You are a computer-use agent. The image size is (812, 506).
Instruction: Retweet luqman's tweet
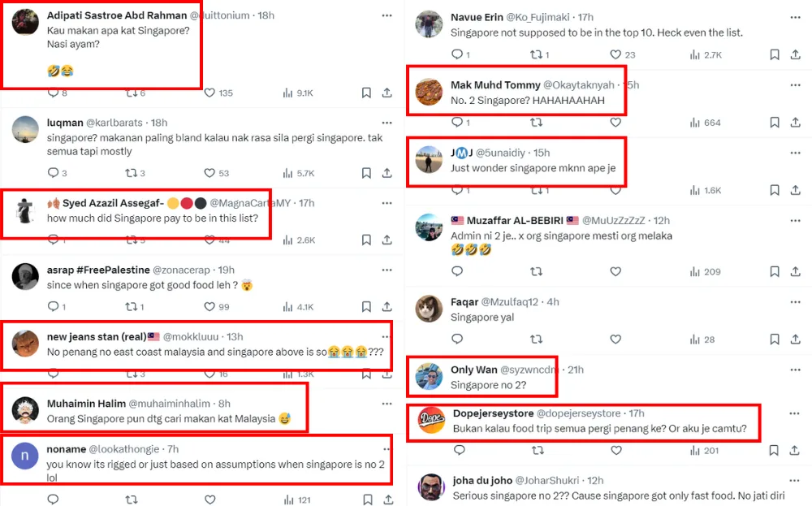130,173
